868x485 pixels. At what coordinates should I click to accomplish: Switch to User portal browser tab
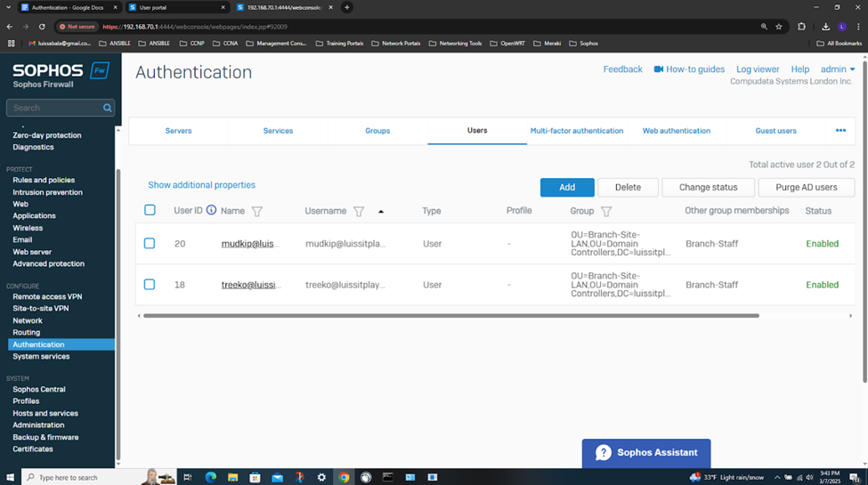point(174,7)
